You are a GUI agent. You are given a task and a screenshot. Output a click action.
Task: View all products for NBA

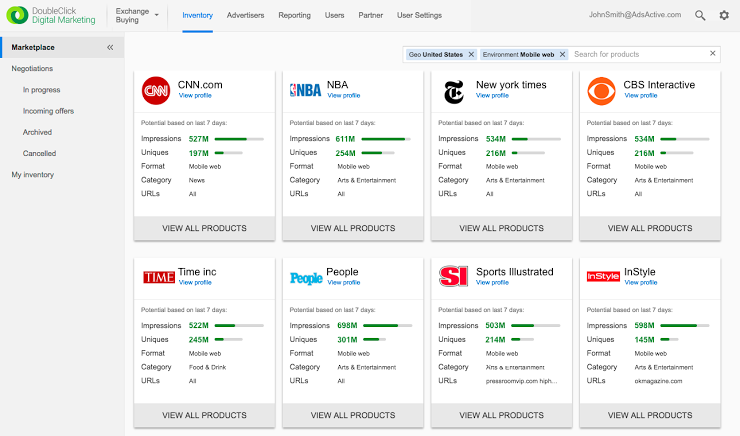353,228
